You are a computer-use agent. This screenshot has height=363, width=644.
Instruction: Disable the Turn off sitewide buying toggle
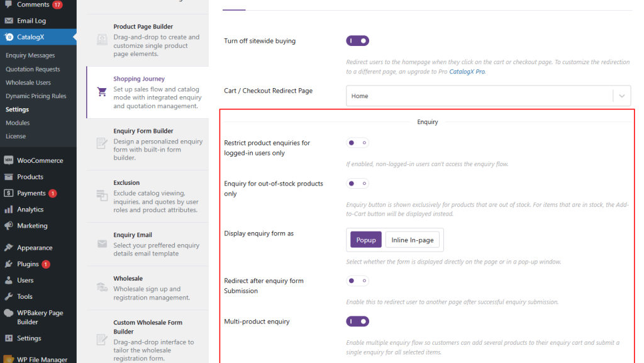click(357, 41)
